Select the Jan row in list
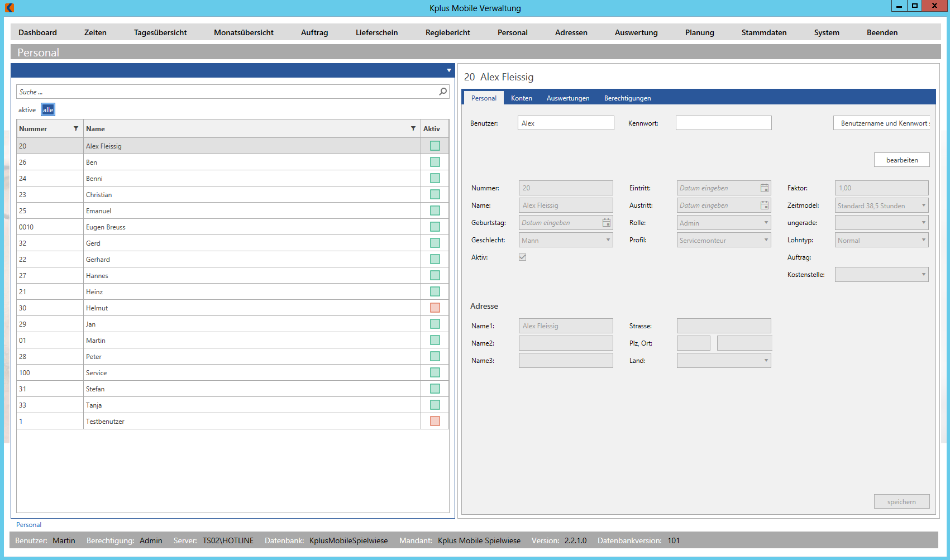This screenshot has width=950, height=560. tap(232, 324)
